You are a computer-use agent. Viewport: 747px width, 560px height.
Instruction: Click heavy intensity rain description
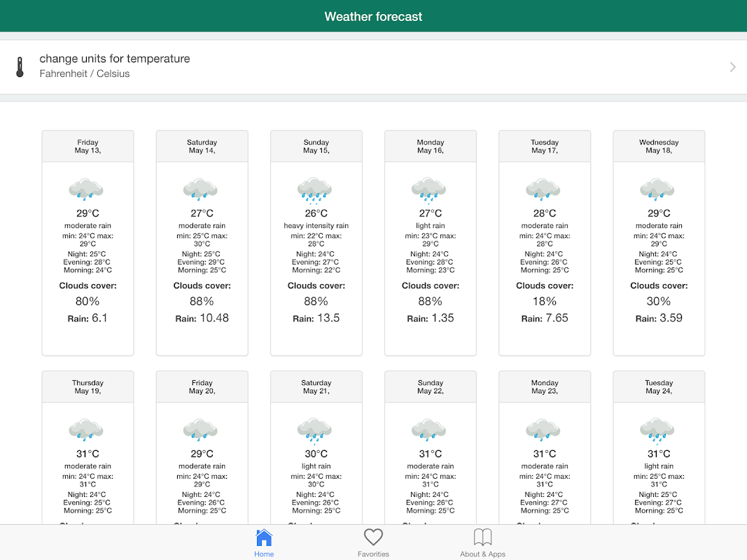[x=316, y=225]
